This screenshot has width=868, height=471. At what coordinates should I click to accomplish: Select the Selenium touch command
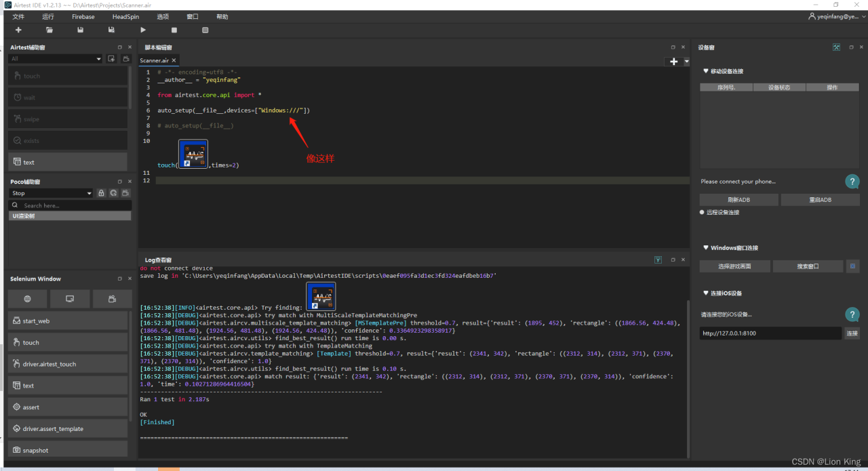(x=68, y=342)
